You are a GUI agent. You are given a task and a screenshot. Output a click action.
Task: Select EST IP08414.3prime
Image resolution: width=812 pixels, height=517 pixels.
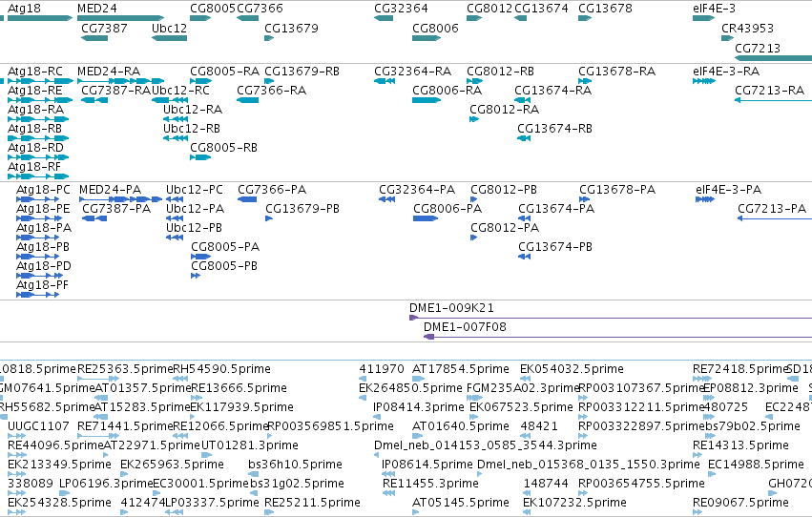tap(377, 417)
